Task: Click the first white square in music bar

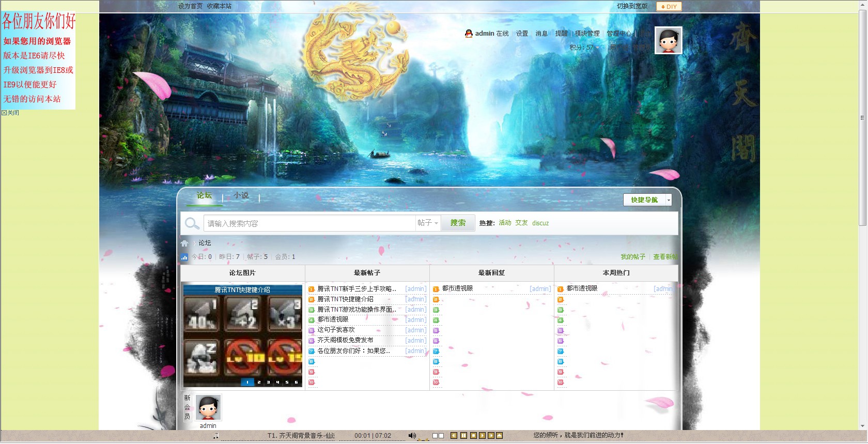Action: point(435,436)
